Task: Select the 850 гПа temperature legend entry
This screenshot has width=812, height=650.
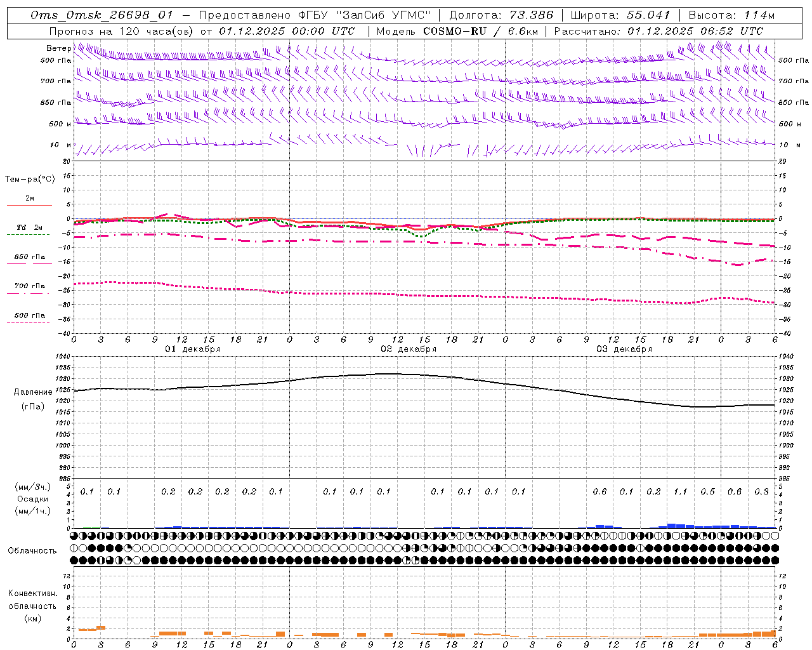Action: [30, 257]
